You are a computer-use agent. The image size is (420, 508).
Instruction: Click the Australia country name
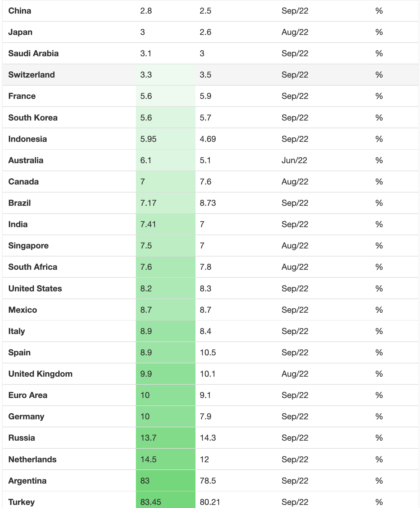[x=26, y=160]
